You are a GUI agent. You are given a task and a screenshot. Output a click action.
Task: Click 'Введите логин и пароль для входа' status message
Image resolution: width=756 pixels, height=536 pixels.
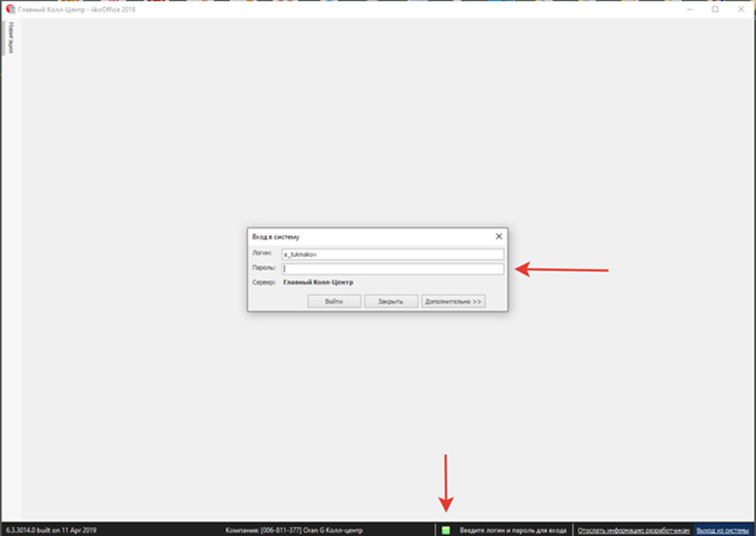pos(513,530)
